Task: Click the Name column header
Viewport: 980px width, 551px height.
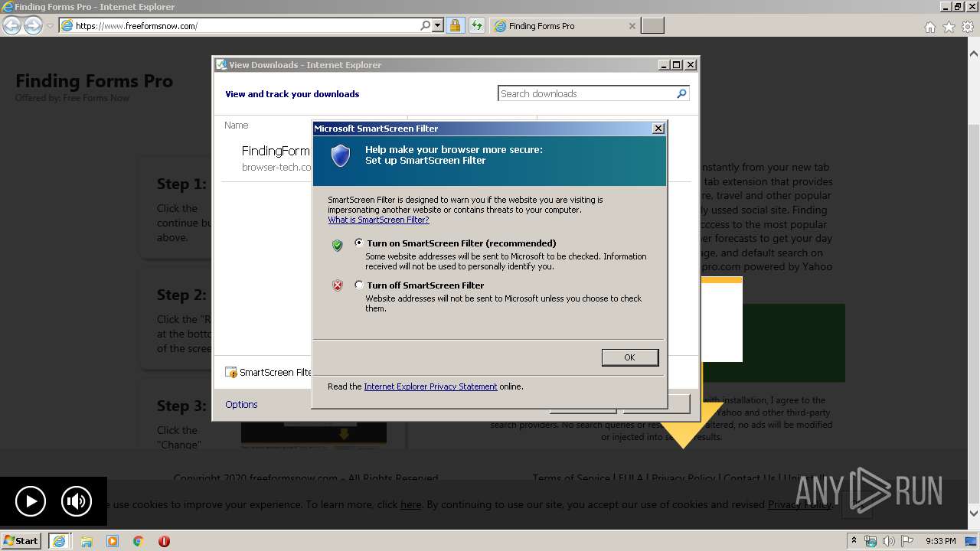Action: click(x=237, y=125)
